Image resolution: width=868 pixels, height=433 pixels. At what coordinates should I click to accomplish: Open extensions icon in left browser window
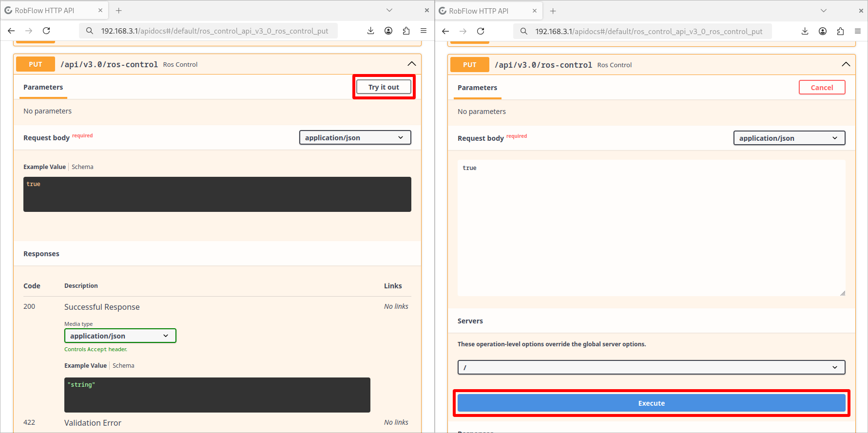click(406, 31)
